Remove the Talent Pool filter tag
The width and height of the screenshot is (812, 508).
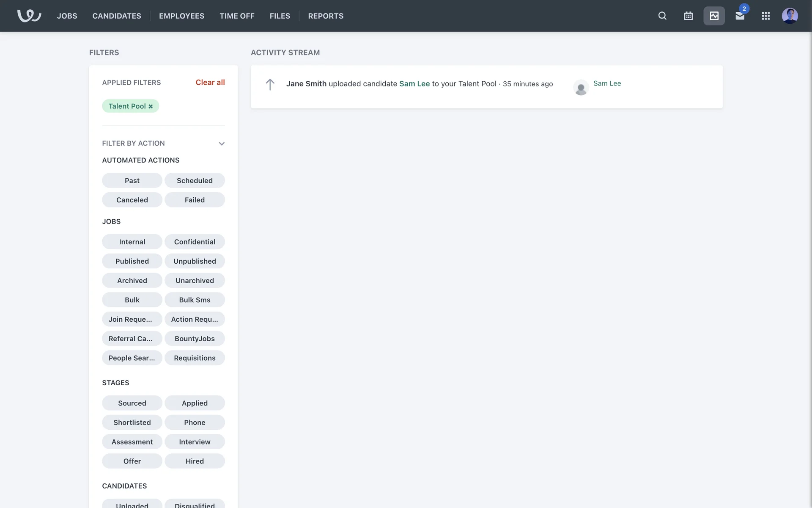pyautogui.click(x=151, y=106)
